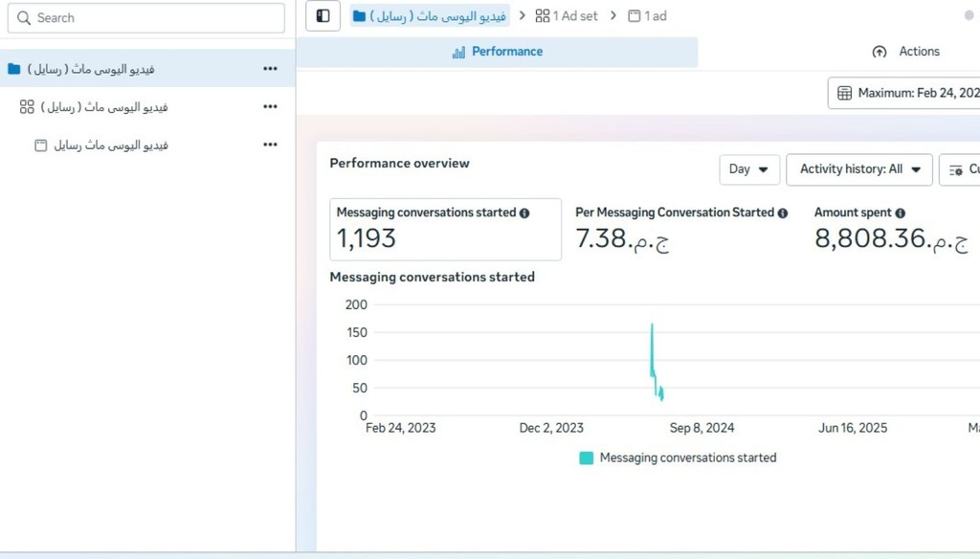Open the Actions tab
The width and height of the screenshot is (980, 559).
point(905,52)
